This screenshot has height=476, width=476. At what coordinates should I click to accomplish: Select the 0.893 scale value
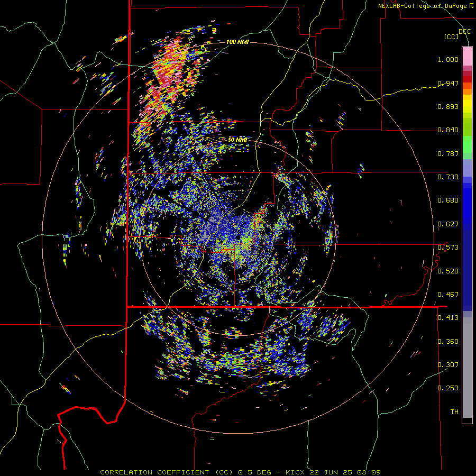448,106
